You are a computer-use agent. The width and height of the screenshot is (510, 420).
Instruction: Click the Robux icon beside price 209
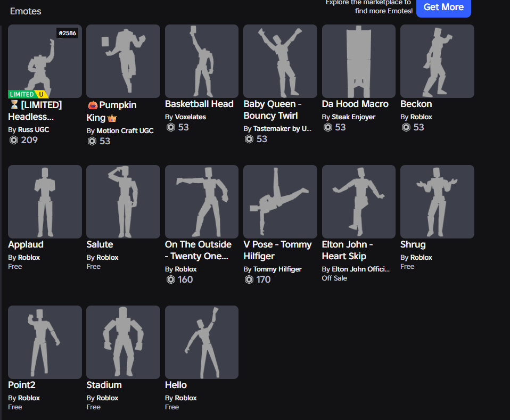(x=14, y=140)
